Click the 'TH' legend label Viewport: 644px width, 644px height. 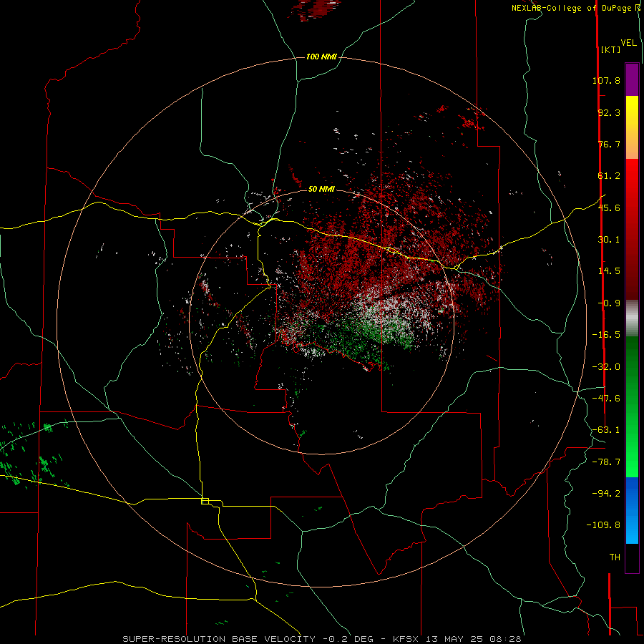pos(615,557)
